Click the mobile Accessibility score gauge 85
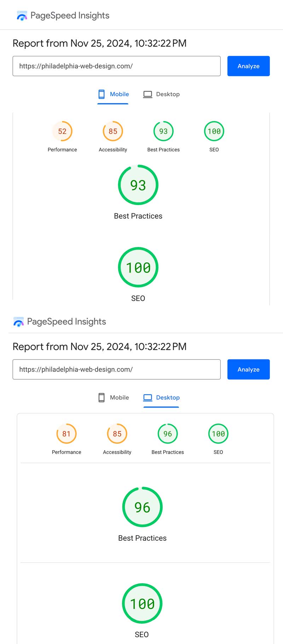This screenshot has height=644, width=283. click(113, 131)
